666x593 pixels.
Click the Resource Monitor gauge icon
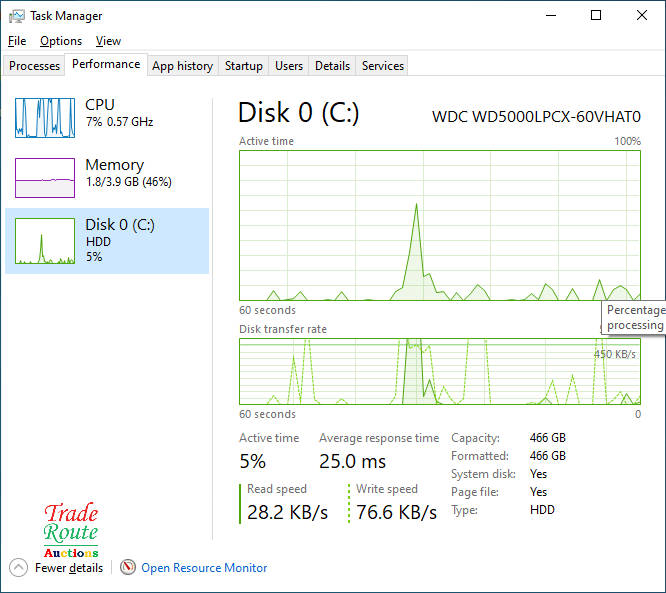click(x=127, y=568)
